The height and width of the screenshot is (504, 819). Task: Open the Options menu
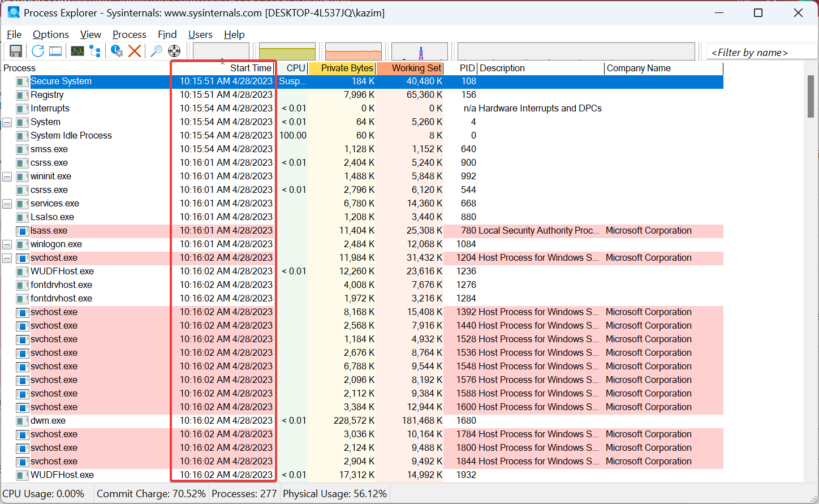[51, 35]
